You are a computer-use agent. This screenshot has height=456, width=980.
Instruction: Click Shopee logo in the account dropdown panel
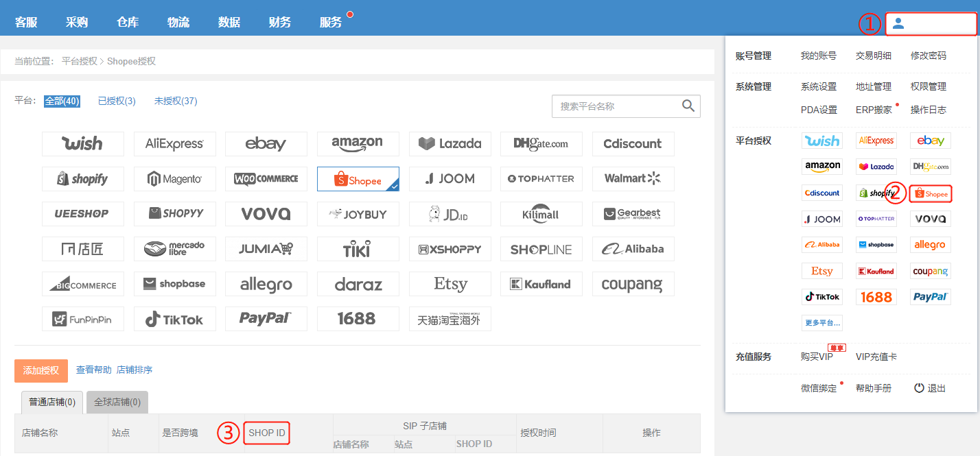pyautogui.click(x=931, y=194)
